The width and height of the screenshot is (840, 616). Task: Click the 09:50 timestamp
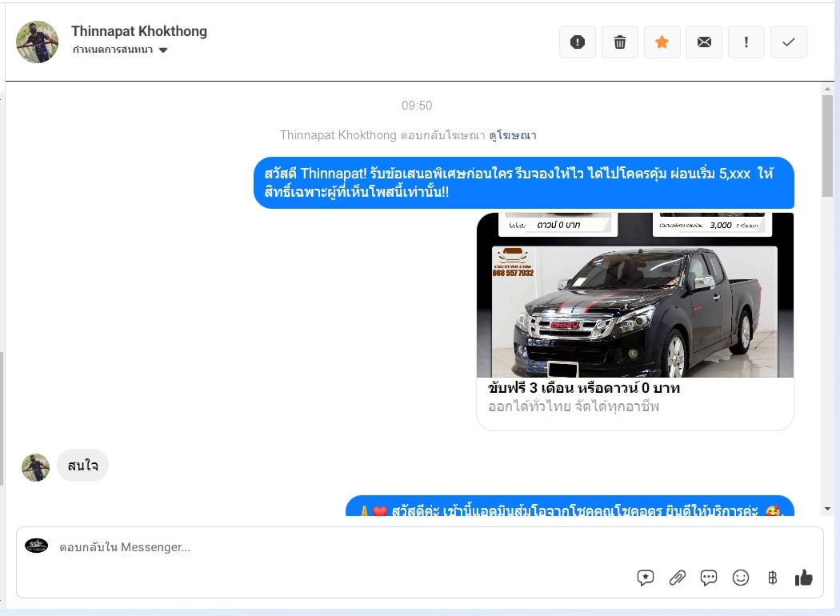[x=417, y=106]
